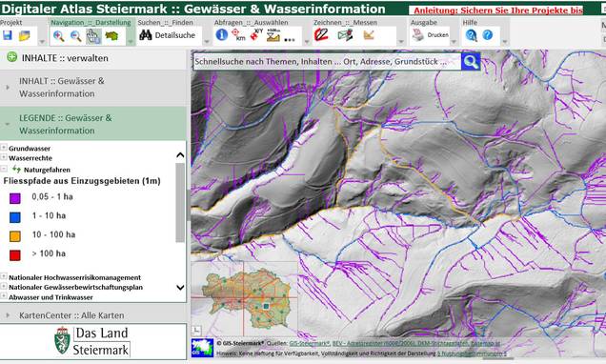The height and width of the screenshot is (364, 606).
Task: Click the blue question mark help icon
Action: [488, 35]
